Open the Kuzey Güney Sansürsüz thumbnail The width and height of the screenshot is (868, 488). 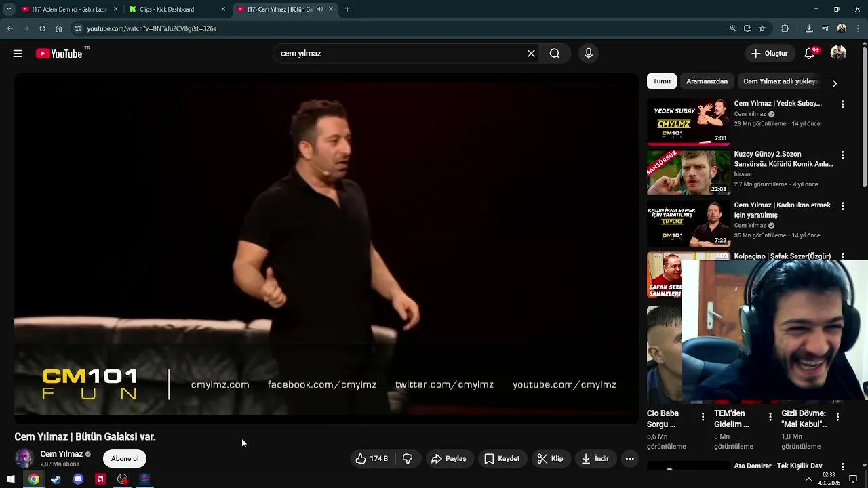click(x=688, y=172)
